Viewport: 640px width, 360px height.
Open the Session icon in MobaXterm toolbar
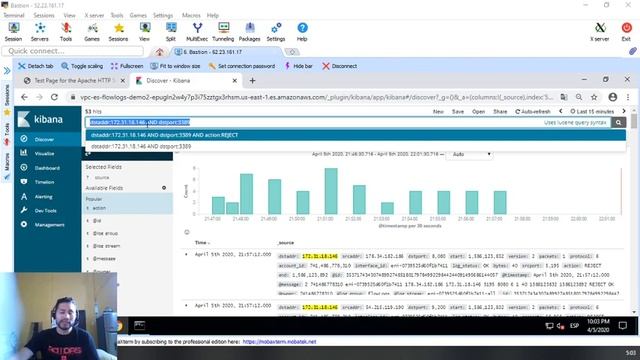13,32
